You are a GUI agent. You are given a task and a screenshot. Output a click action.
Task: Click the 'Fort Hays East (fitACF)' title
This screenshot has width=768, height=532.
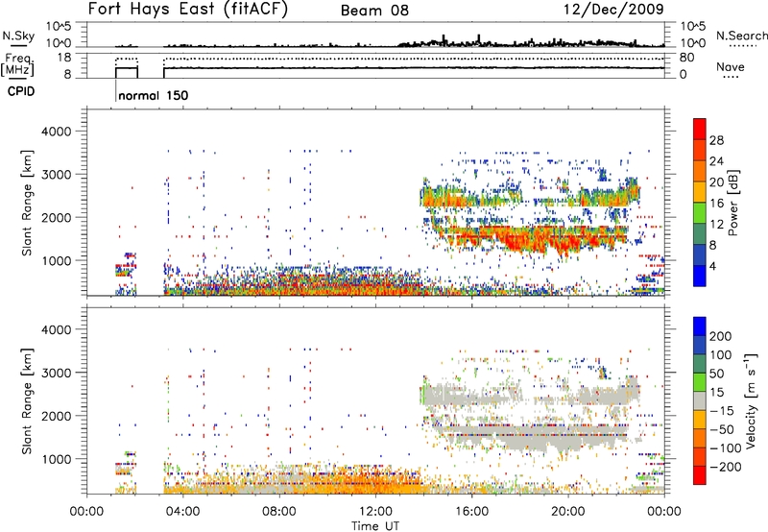(188, 10)
